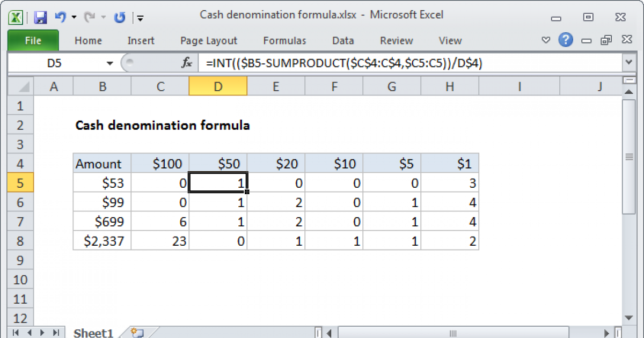Select the cell containing 23
Image resolution: width=644 pixels, height=338 pixels.
[x=160, y=241]
